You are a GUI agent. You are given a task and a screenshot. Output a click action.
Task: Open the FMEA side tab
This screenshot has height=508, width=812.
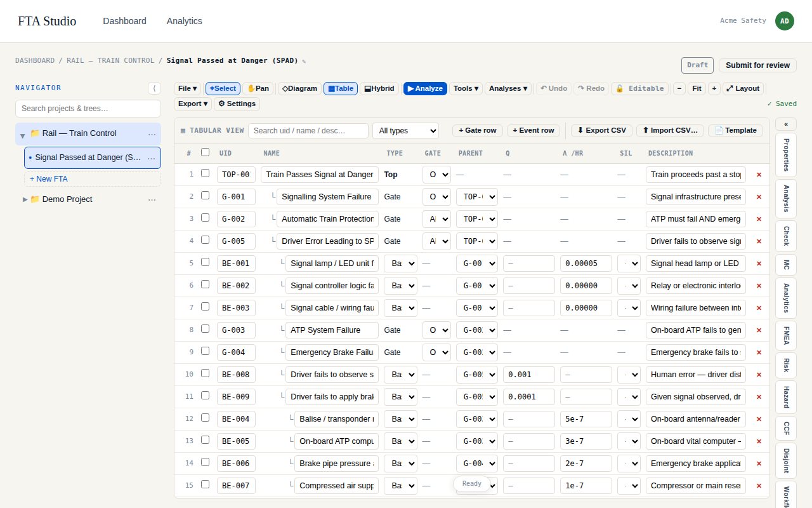pos(786,334)
